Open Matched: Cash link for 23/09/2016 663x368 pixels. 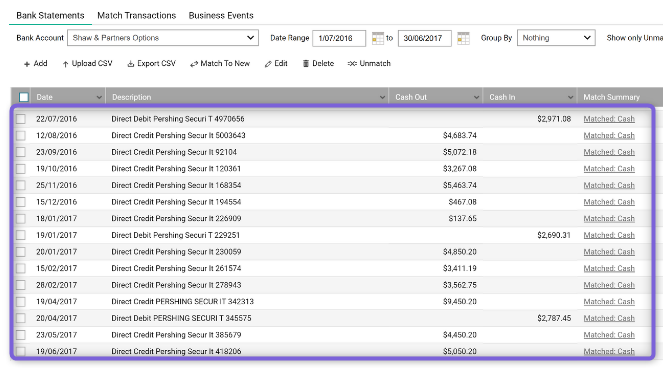(609, 152)
